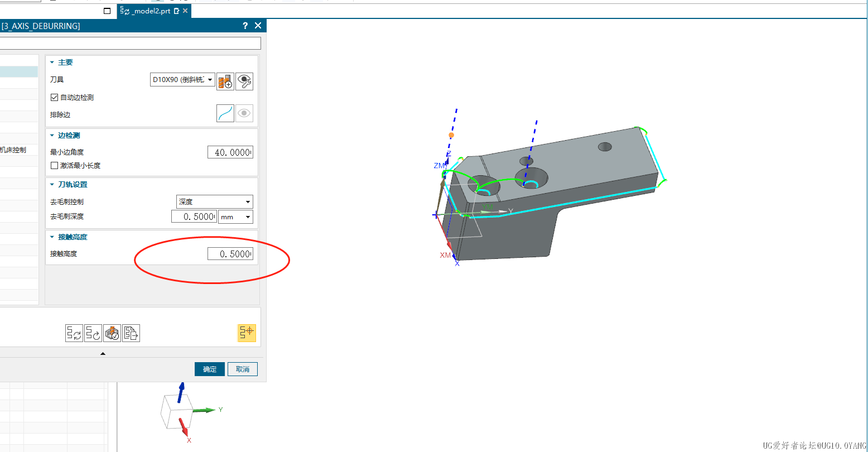Collapse the 边检测 section
Image resolution: width=868 pixels, height=452 pixels.
(52, 136)
